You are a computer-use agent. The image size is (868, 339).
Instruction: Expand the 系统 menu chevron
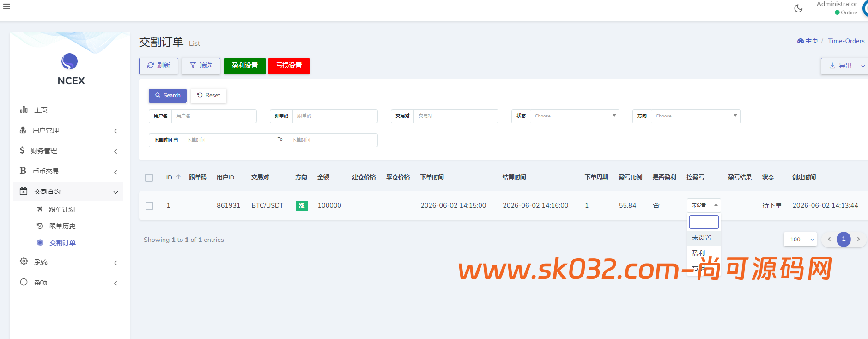[x=115, y=263]
